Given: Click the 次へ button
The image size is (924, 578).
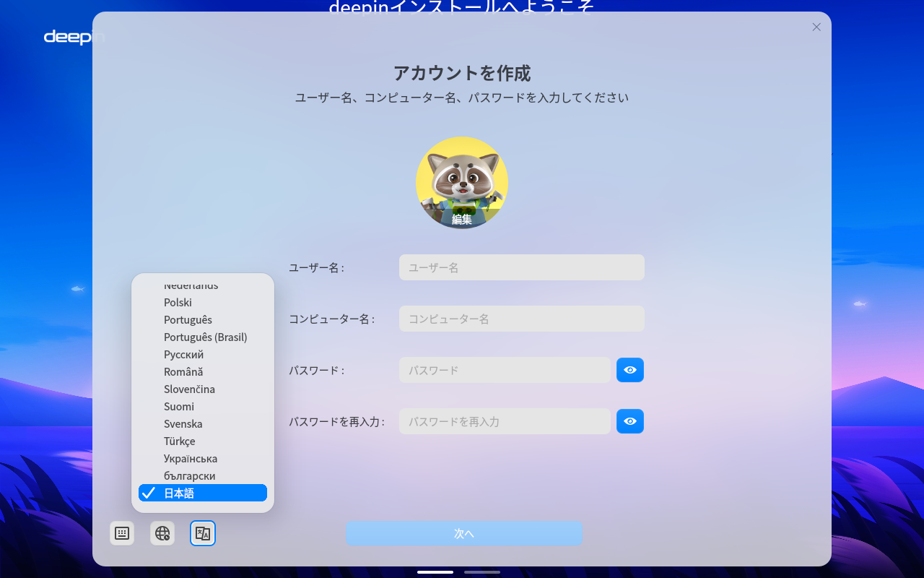Looking at the screenshot, I should 464,533.
